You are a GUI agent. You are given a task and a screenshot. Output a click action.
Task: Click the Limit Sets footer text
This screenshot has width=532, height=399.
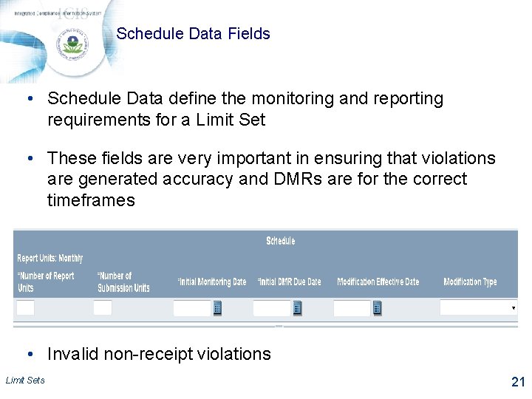(24, 381)
